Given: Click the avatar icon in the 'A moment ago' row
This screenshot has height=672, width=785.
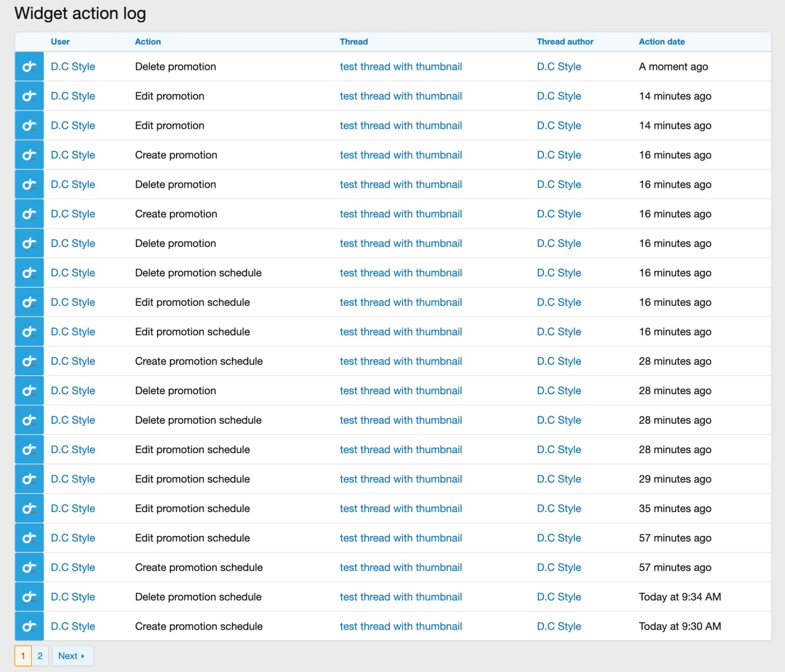Looking at the screenshot, I should coord(29,67).
